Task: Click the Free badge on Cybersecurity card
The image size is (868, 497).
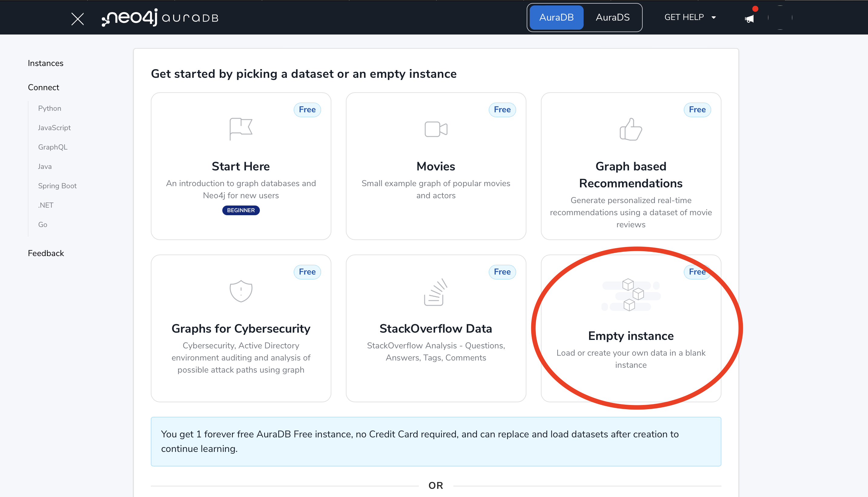Action: coord(307,272)
